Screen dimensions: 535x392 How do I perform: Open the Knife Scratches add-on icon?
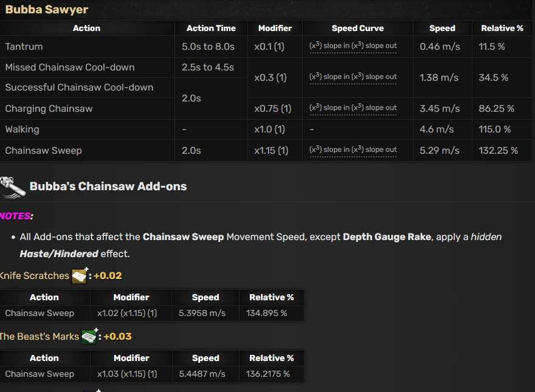tap(80, 275)
